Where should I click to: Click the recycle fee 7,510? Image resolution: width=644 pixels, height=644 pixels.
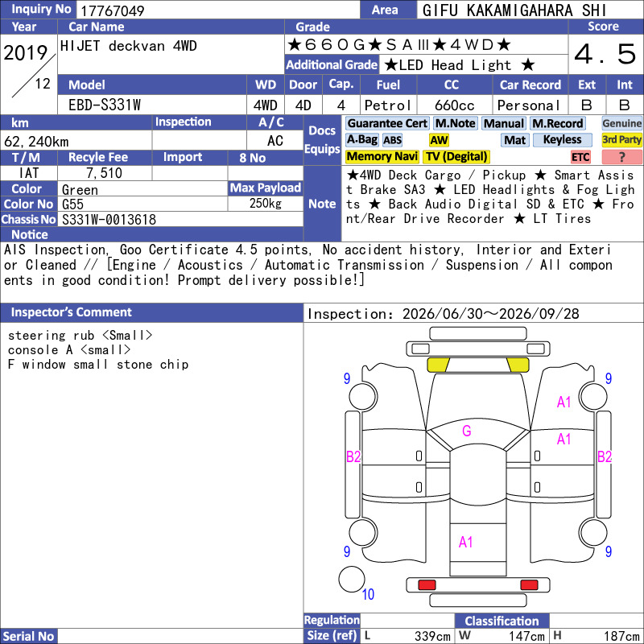pos(105,173)
